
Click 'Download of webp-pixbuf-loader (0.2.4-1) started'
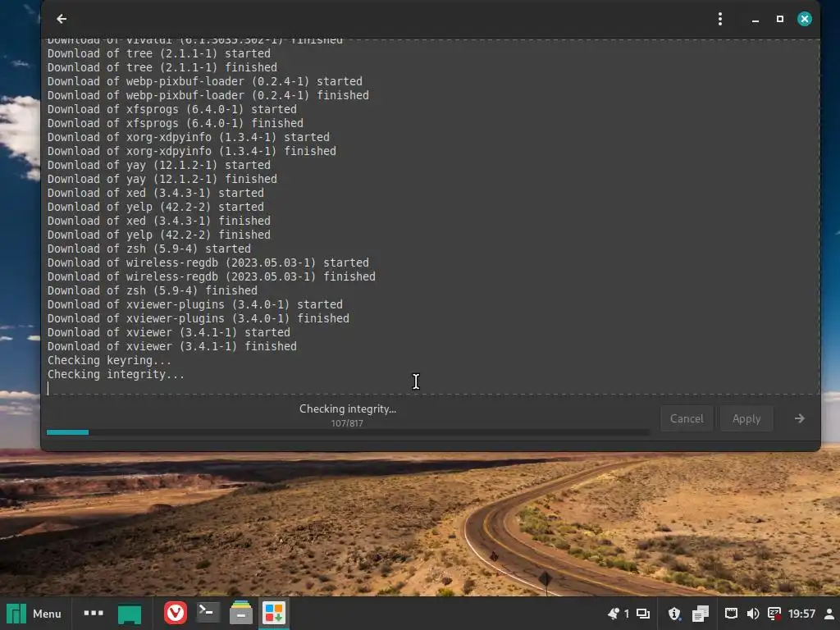(x=204, y=81)
